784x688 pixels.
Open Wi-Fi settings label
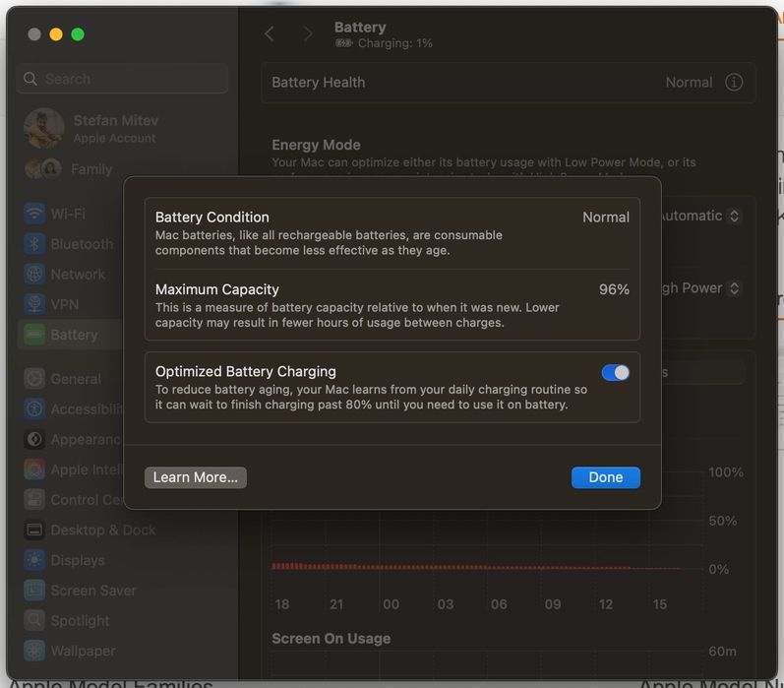68,214
